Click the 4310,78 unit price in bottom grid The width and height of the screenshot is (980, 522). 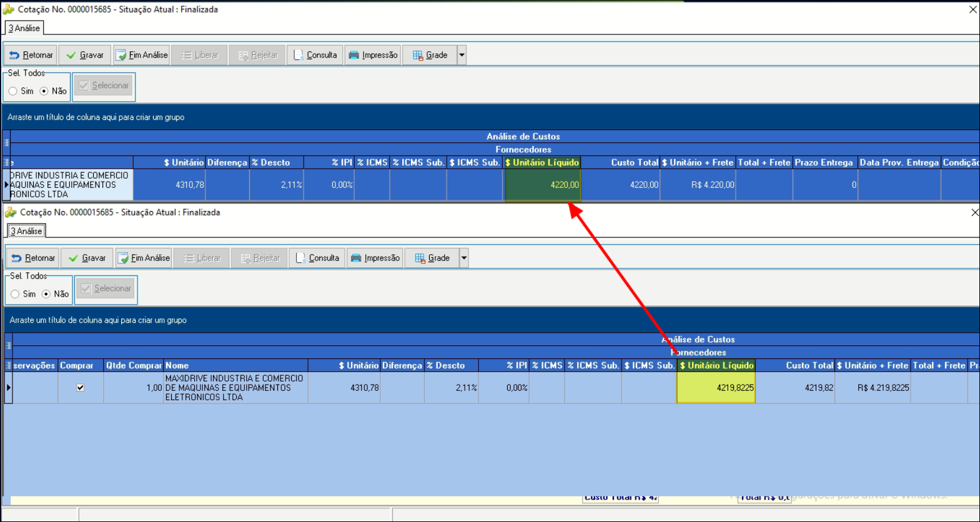click(344, 388)
